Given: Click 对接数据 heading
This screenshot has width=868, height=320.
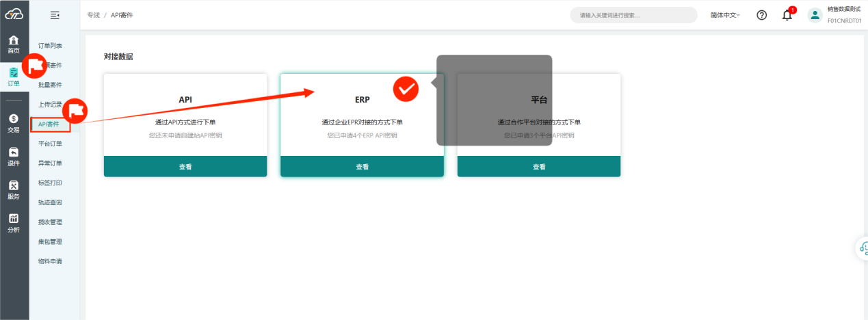Looking at the screenshot, I should click(118, 57).
